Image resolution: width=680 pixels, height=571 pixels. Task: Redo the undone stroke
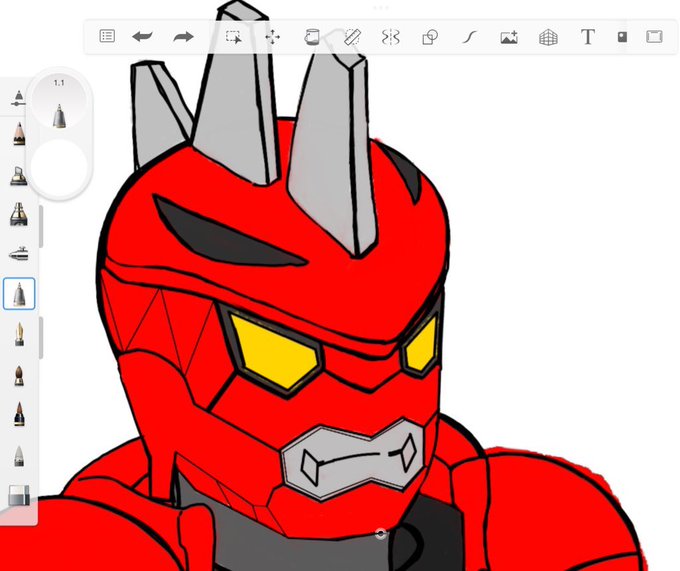point(183,36)
